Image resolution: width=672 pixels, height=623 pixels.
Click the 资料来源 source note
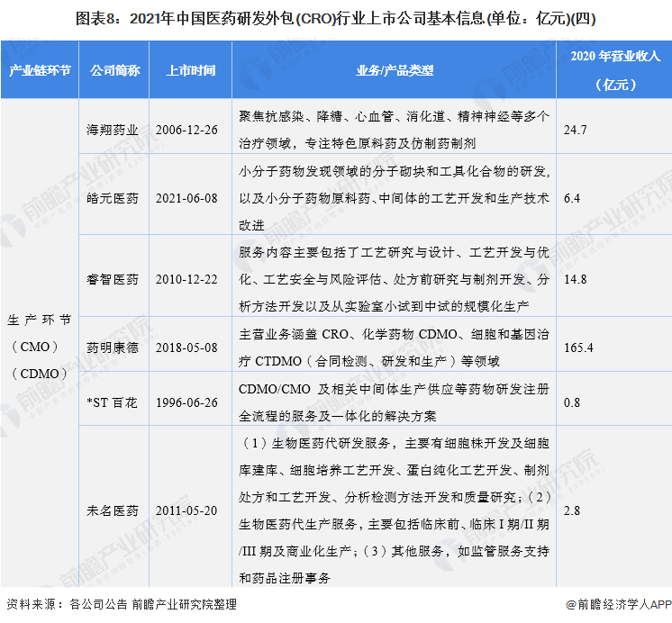(x=122, y=605)
